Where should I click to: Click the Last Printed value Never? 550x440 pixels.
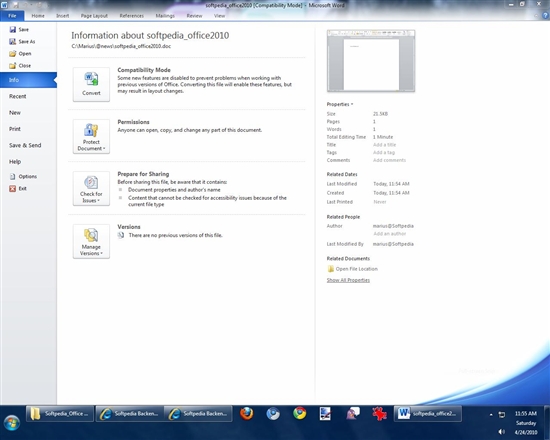[x=380, y=202]
